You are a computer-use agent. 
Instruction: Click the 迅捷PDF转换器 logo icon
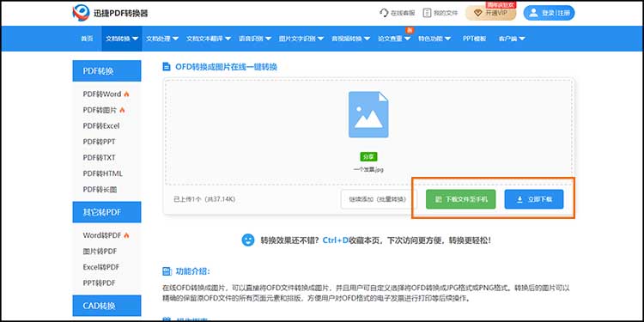81,13
